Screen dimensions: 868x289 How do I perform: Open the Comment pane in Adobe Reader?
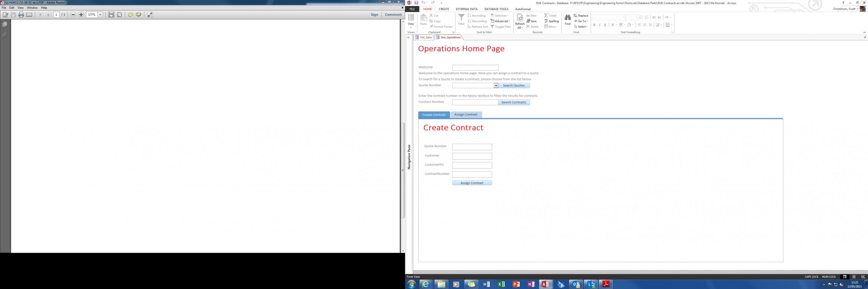(x=393, y=15)
